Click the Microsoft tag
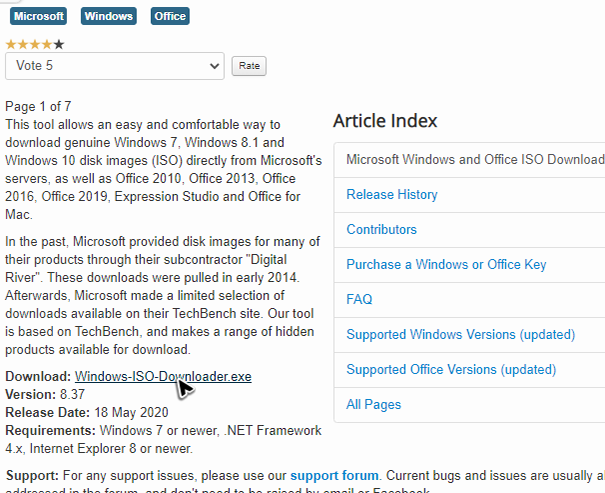The image size is (605, 493). coord(38,16)
